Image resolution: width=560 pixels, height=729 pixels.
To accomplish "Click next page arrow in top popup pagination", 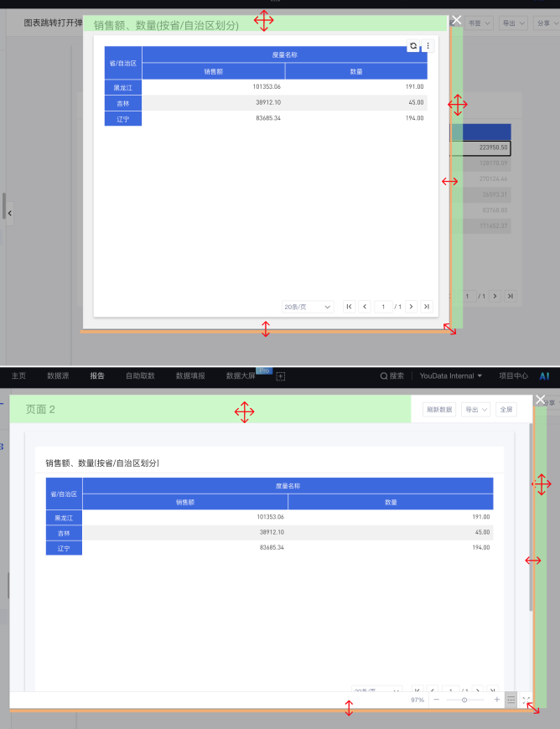I will click(x=411, y=307).
